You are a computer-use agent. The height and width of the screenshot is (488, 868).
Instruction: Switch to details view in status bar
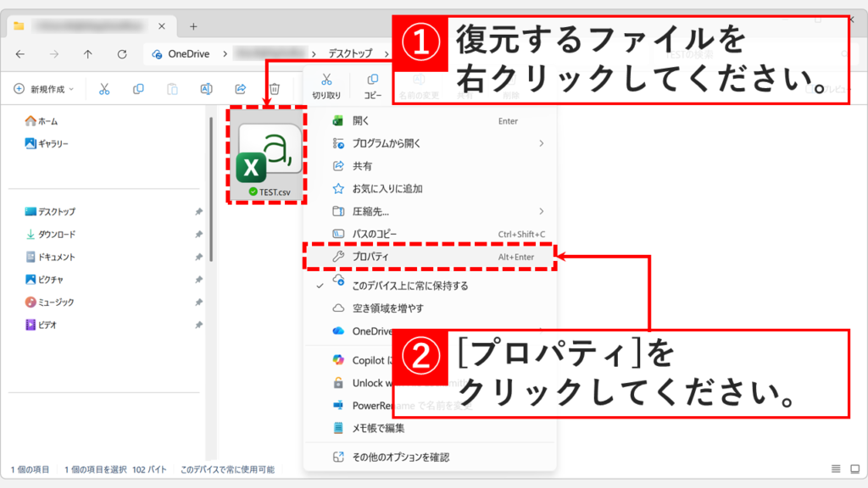836,469
